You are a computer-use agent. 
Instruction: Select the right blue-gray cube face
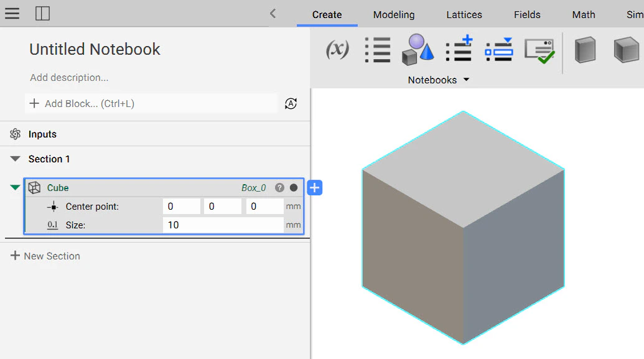[513, 257]
